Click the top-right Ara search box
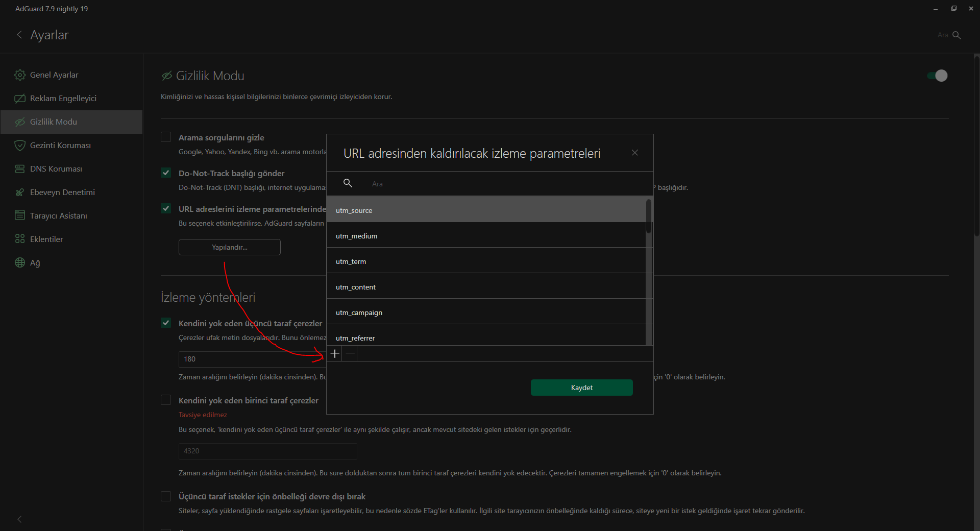 (943, 35)
